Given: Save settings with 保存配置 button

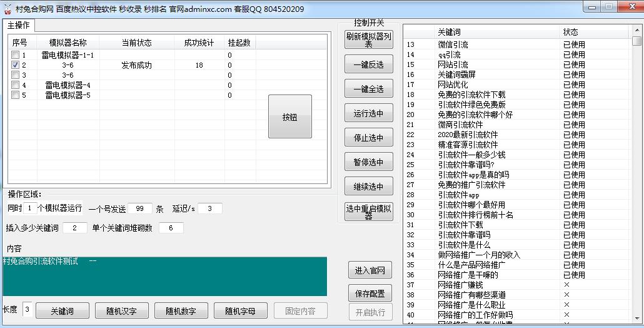Looking at the screenshot, I should 370,293.
